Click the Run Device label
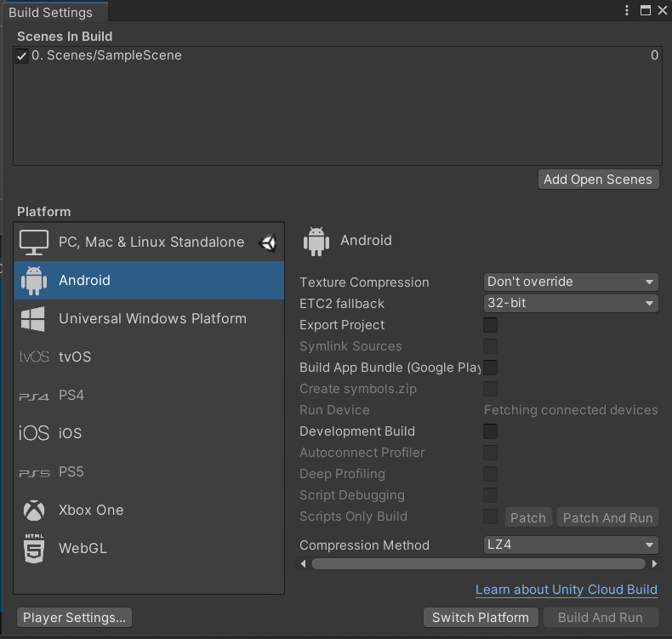672x639 pixels. tap(334, 410)
